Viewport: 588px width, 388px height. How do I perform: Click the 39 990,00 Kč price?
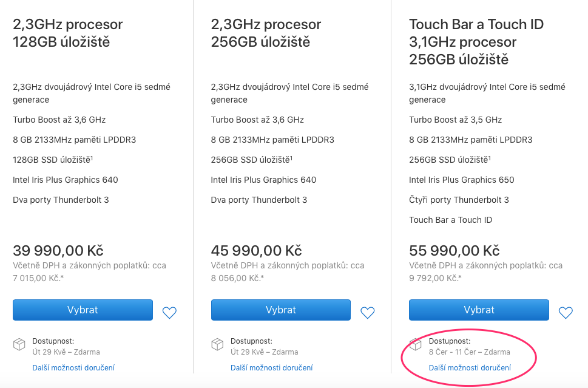[x=58, y=250]
